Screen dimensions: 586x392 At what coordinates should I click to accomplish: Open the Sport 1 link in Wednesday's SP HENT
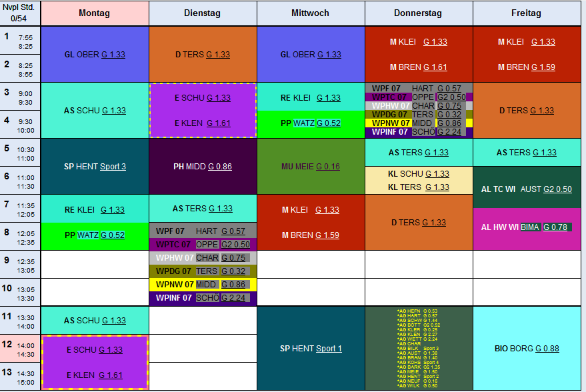(329, 349)
